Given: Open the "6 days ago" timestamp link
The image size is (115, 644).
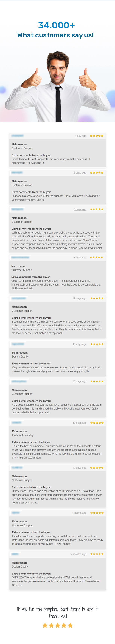Looking at the screenshot, I should coord(80,209).
